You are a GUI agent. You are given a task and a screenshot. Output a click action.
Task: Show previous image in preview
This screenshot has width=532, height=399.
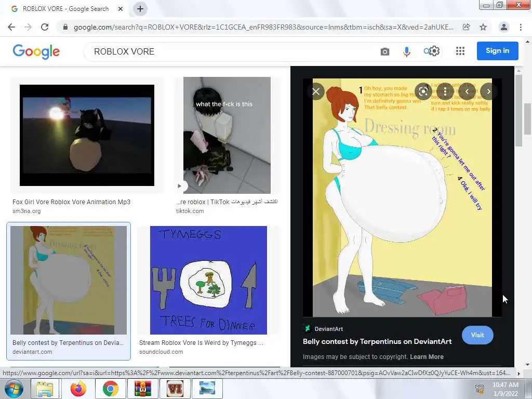pos(467,91)
